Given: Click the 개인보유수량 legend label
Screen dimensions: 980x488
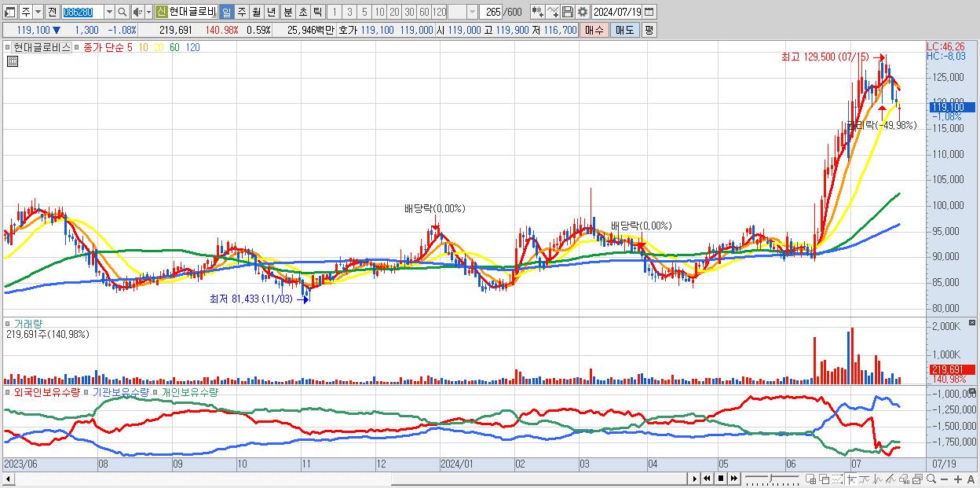Looking at the screenshot, I should [189, 391].
